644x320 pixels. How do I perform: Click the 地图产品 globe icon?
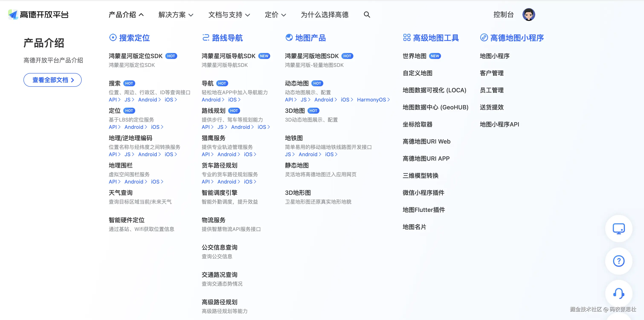(x=289, y=38)
